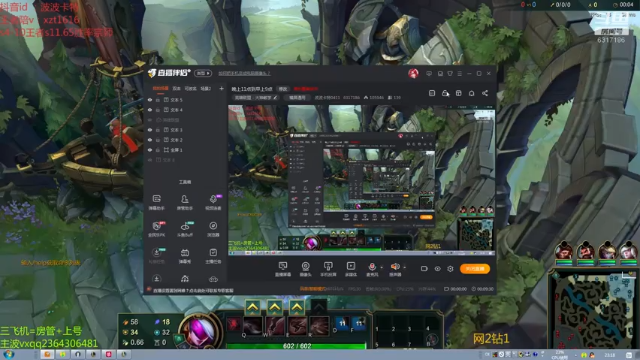Screen dimensions: 640x360
Task: Open the Windows Start button
Action: pos(8,355)
